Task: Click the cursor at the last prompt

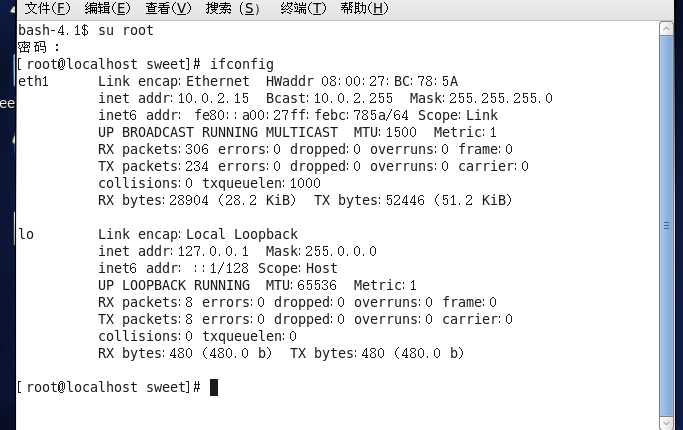Action: [x=214, y=386]
